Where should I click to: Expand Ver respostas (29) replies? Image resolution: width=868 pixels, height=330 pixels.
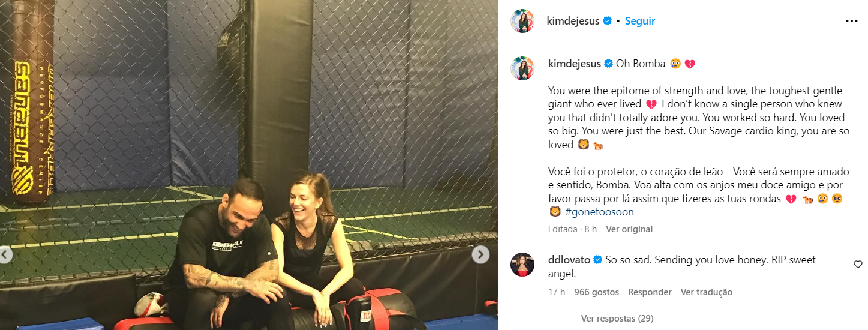click(x=617, y=319)
